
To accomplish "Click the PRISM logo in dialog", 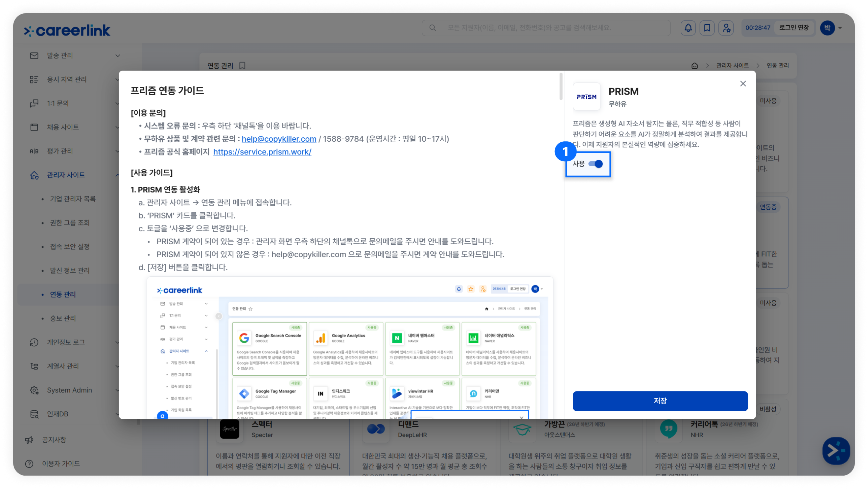I will pos(587,97).
